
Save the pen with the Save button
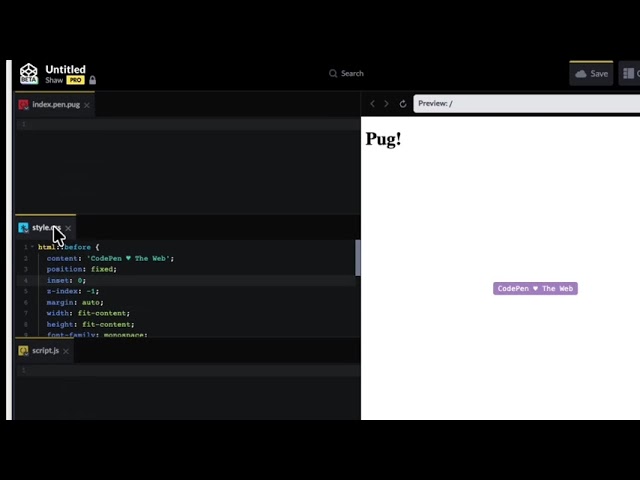click(591, 73)
